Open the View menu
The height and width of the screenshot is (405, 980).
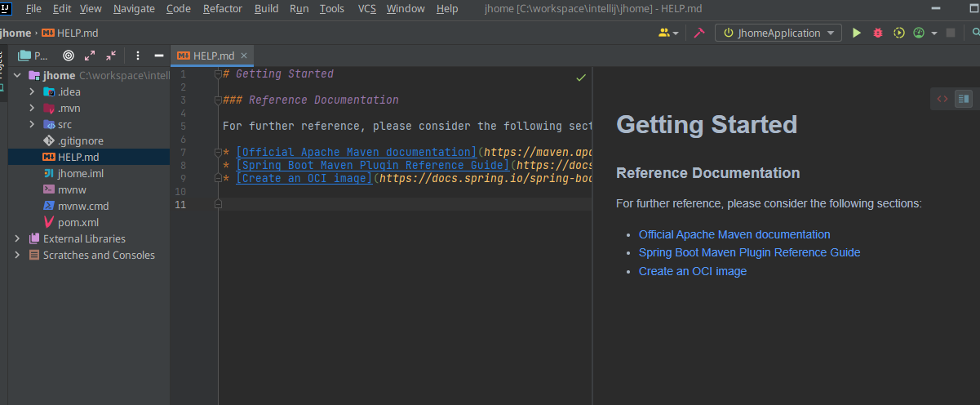[x=91, y=8]
